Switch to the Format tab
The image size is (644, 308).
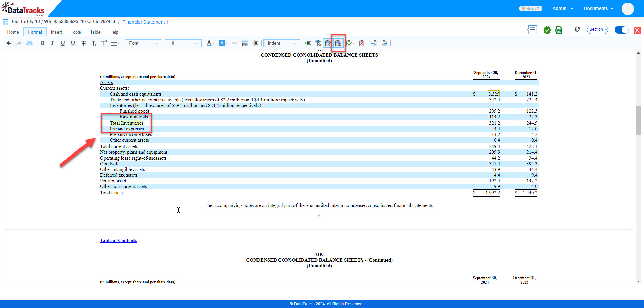pyautogui.click(x=35, y=32)
